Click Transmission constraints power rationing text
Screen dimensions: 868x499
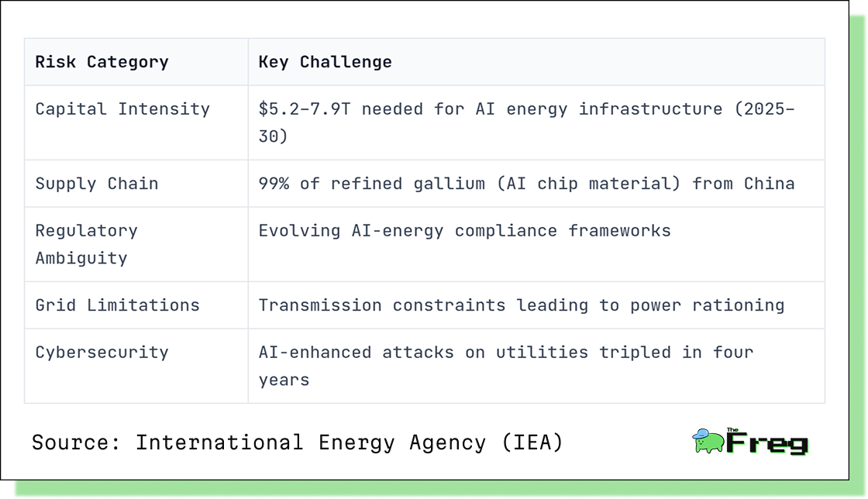point(522,305)
